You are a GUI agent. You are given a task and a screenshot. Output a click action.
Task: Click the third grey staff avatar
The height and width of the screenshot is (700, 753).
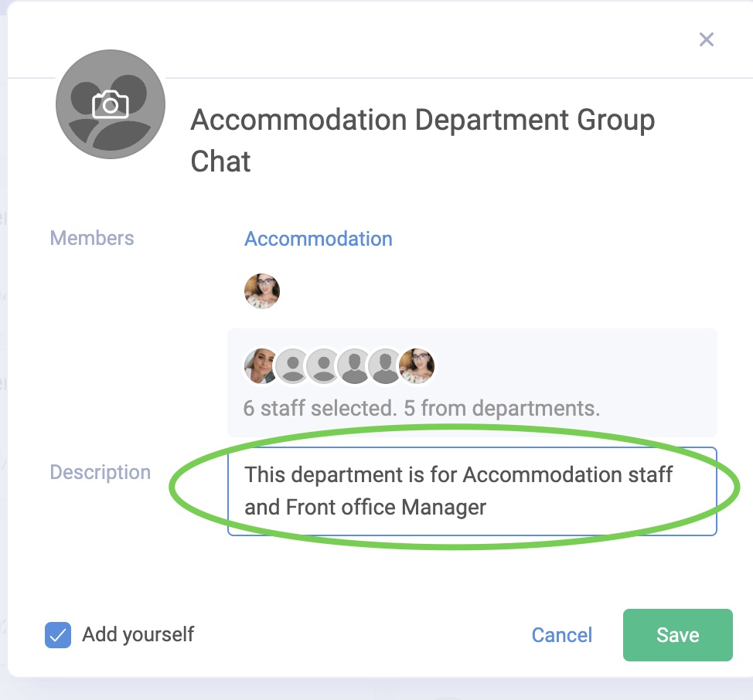pos(324,365)
